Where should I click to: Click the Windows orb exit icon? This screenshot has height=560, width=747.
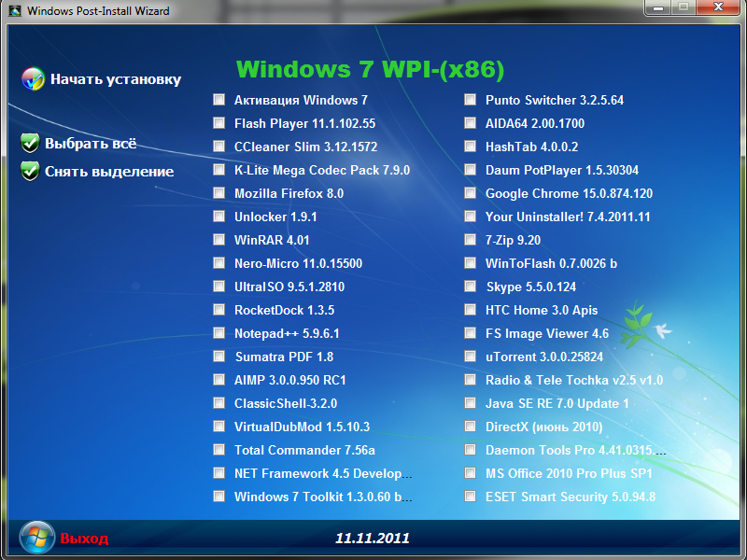(x=36, y=538)
